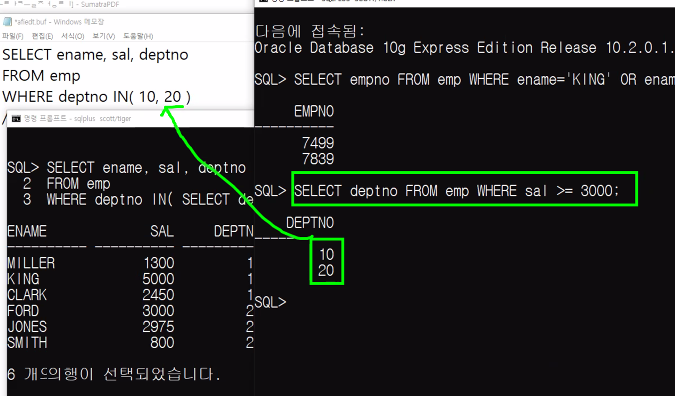
Task: Open the 도움말(H) menu in Notepad
Action: click(138, 36)
